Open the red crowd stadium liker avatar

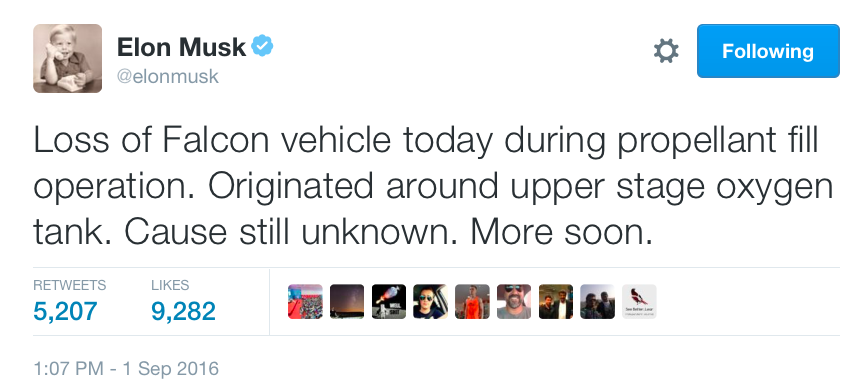(x=305, y=302)
